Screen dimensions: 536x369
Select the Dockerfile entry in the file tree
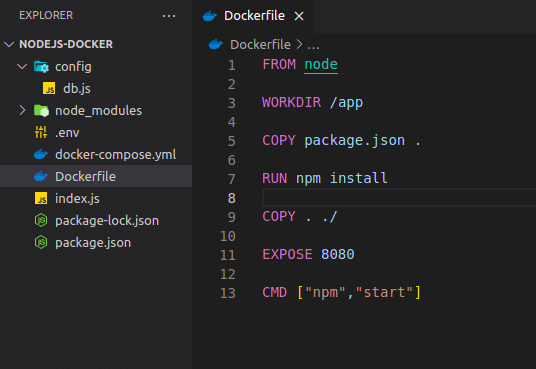pos(96,176)
